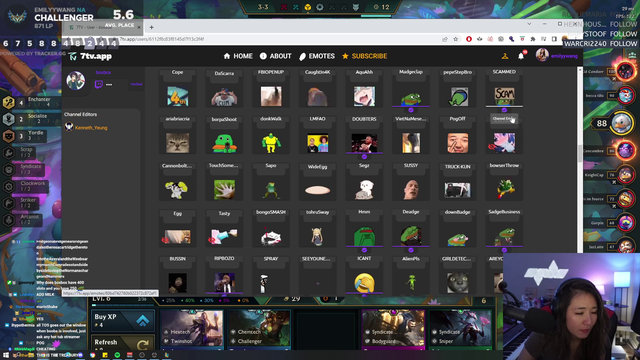Open the Segz emote card

tap(364, 182)
